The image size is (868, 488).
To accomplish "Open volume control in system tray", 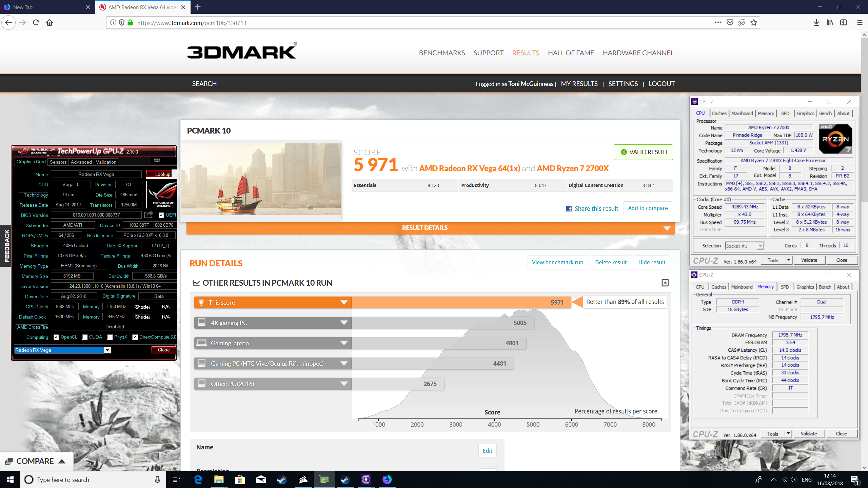I will (793, 480).
